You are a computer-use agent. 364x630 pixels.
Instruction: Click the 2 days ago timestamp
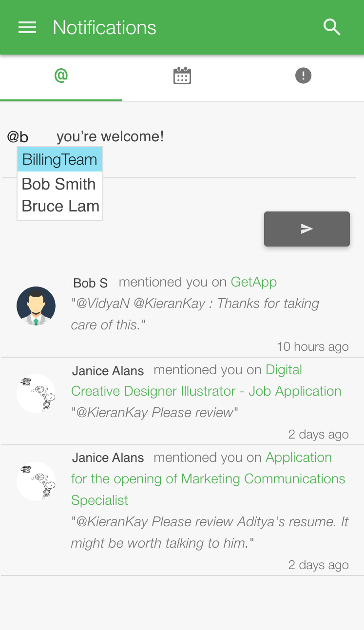coord(318,434)
